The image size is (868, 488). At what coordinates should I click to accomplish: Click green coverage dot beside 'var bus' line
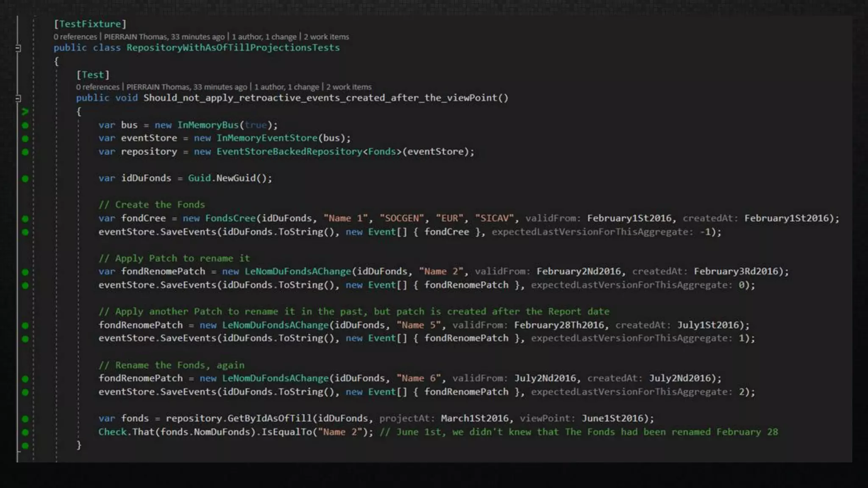pos(25,125)
